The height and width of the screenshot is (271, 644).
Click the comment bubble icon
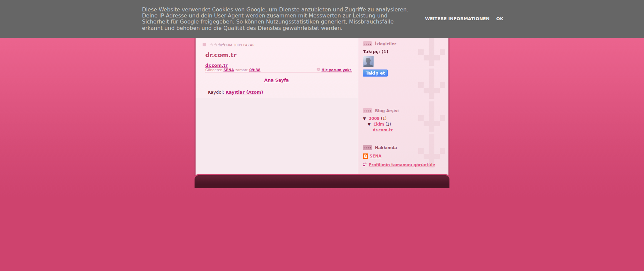pyautogui.click(x=318, y=70)
